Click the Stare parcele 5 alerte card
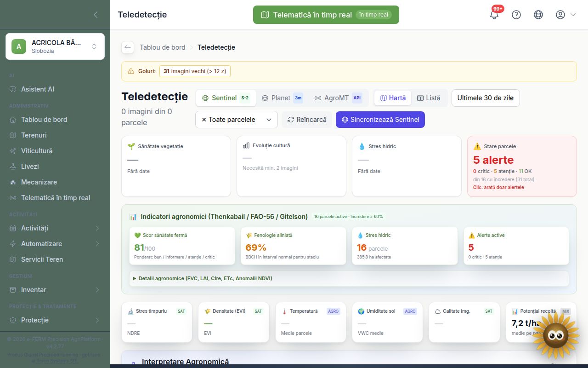Image resolution: width=588 pixels, height=368 pixels. pyautogui.click(x=522, y=166)
